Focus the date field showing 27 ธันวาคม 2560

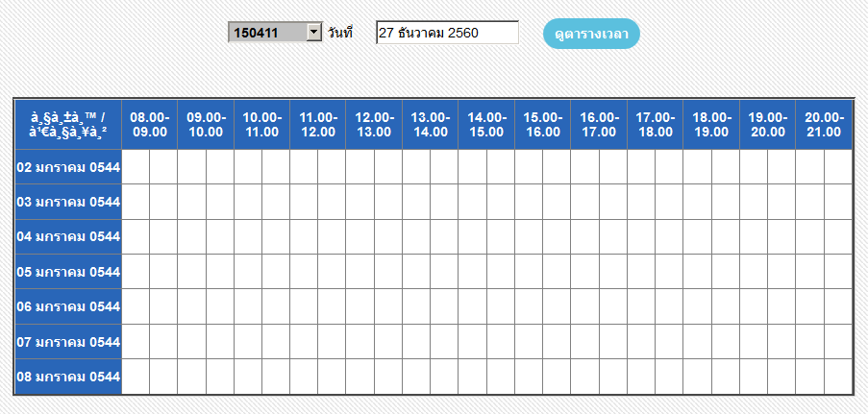[x=447, y=33]
